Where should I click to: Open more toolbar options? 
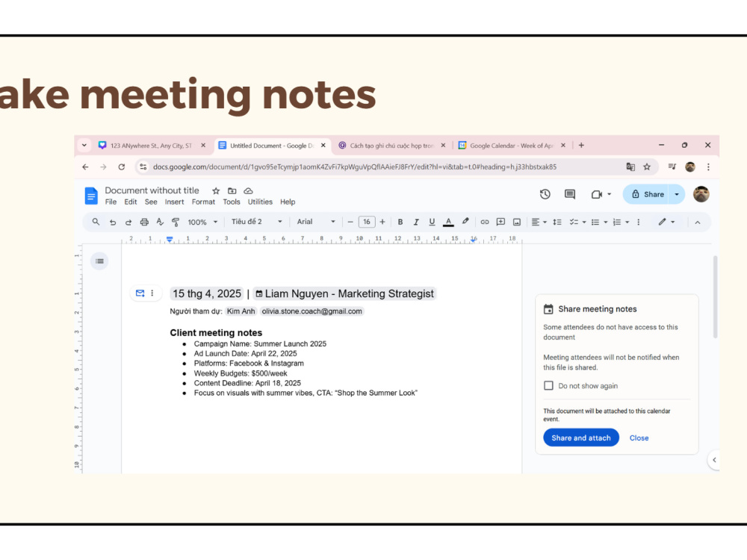639,222
